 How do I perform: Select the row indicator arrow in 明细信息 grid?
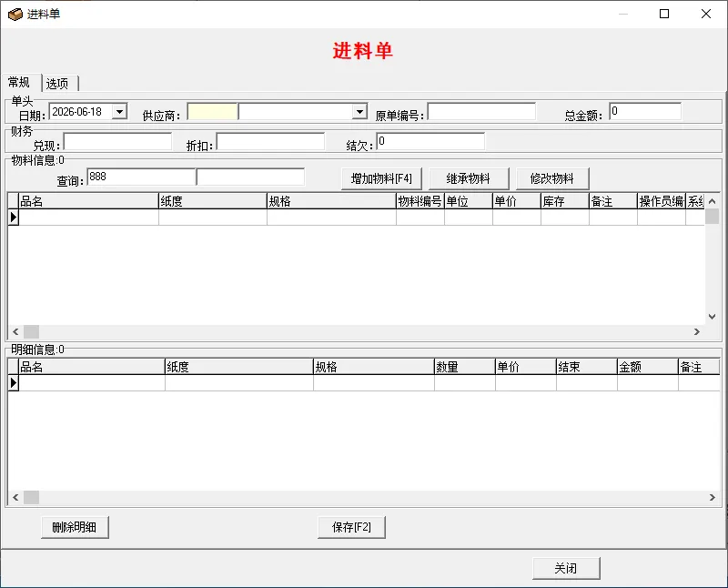[13, 382]
